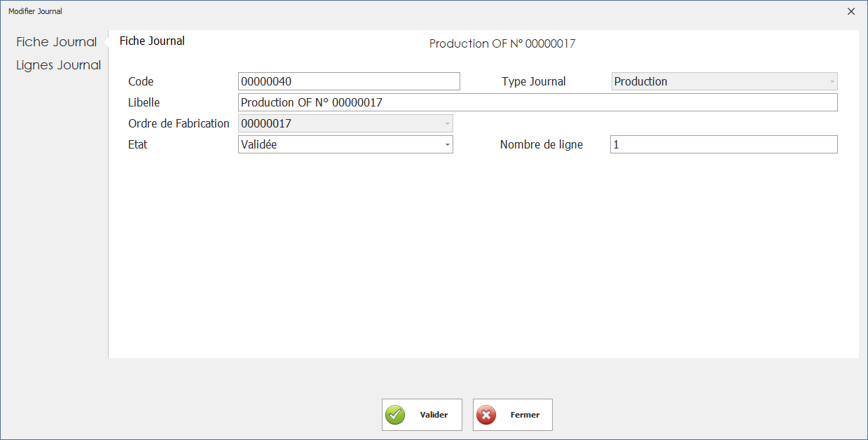
Task: Open the Etat dropdown arrow
Action: click(446, 144)
